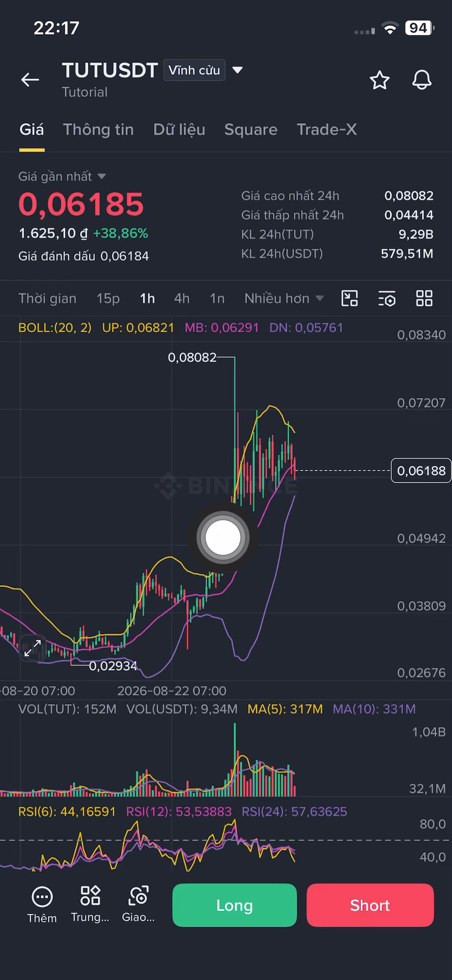This screenshot has height=980, width=452.
Task: Tap the DN: 0,05761 Bollinger value
Action: click(306, 328)
